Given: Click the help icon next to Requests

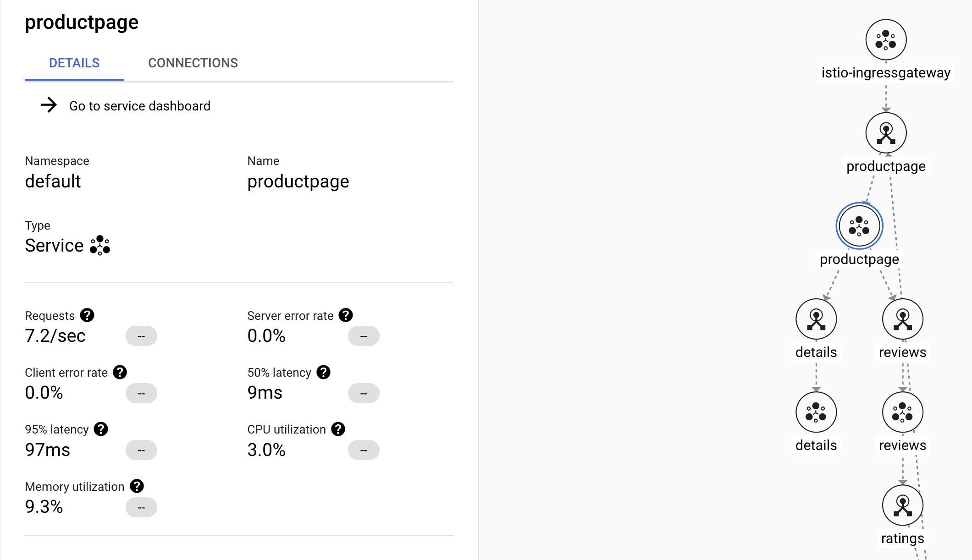Looking at the screenshot, I should [x=87, y=315].
